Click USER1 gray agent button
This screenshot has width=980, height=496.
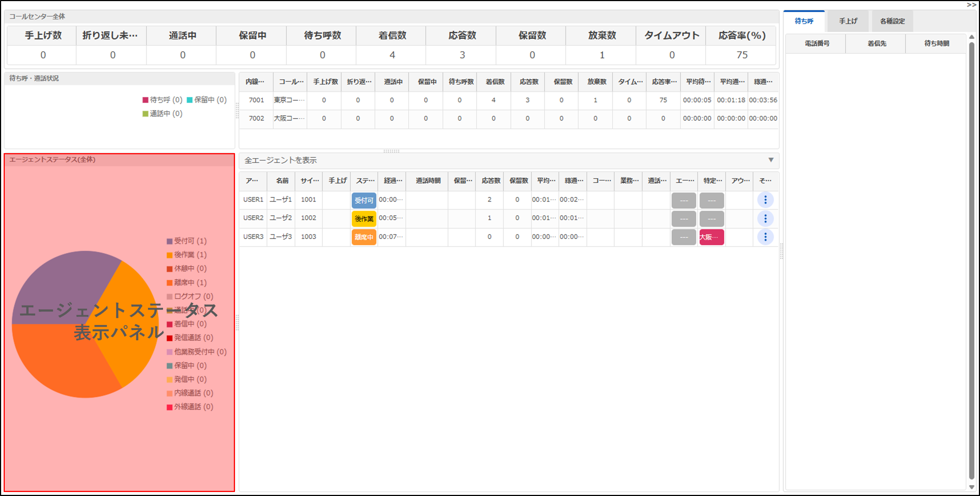[683, 200]
